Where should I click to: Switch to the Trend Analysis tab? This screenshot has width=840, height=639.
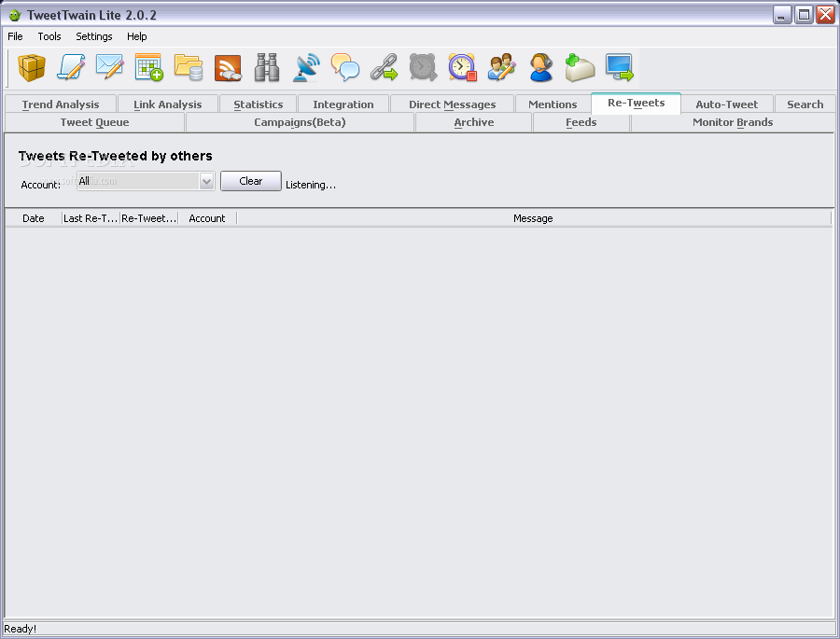coord(61,104)
